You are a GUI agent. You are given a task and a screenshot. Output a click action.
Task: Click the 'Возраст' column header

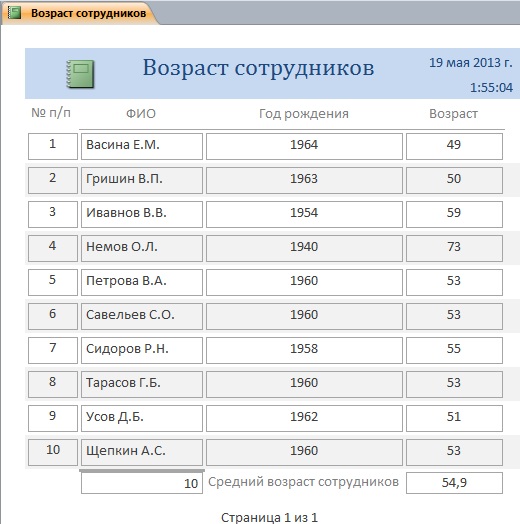pyautogui.click(x=453, y=114)
